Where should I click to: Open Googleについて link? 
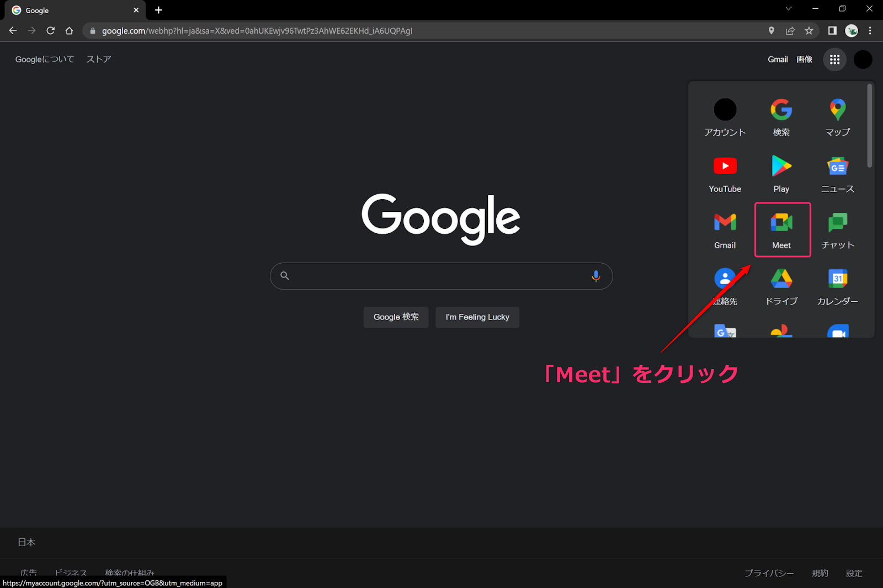pos(45,60)
